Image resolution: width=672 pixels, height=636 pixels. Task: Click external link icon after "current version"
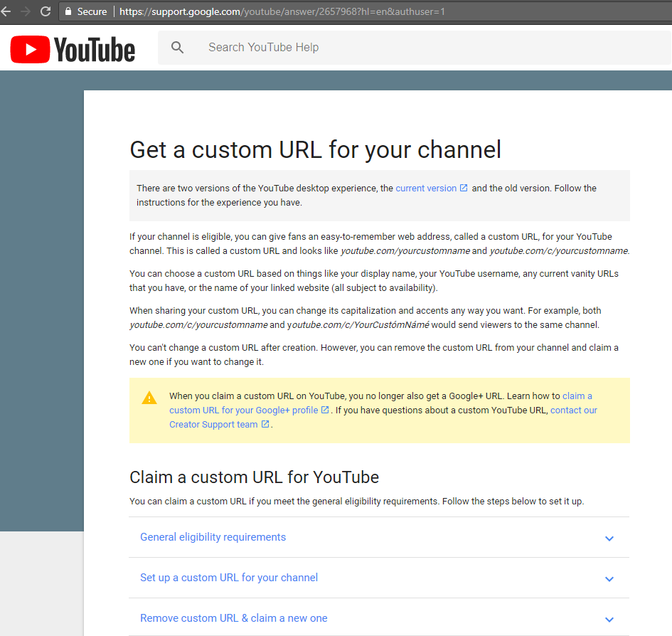coord(464,189)
